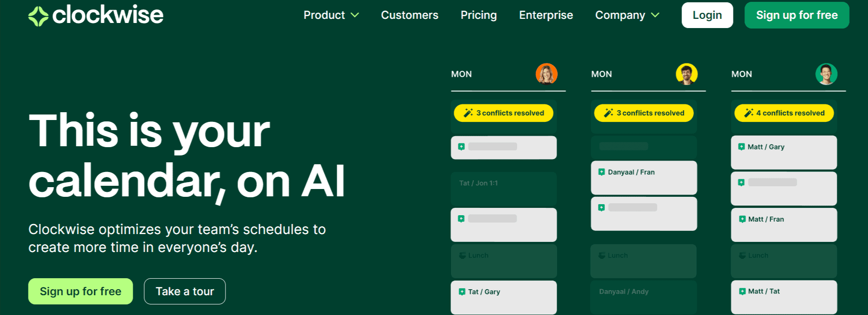
Task: Click the Tat / Jon 1:1 faded event
Action: [504, 189]
